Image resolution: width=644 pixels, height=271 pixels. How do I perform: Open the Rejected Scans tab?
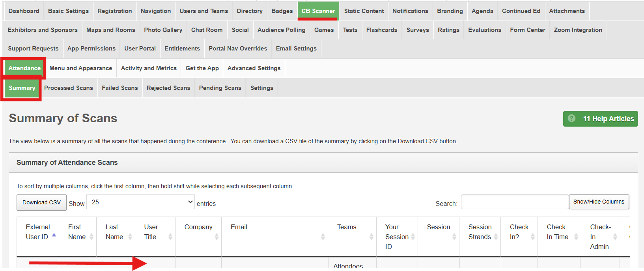click(x=168, y=88)
